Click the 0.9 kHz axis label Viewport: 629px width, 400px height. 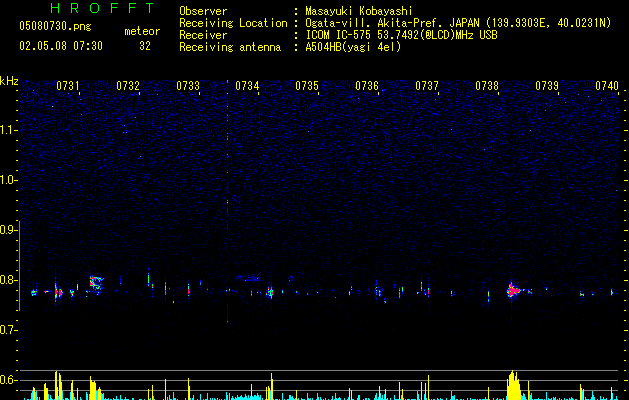point(8,230)
